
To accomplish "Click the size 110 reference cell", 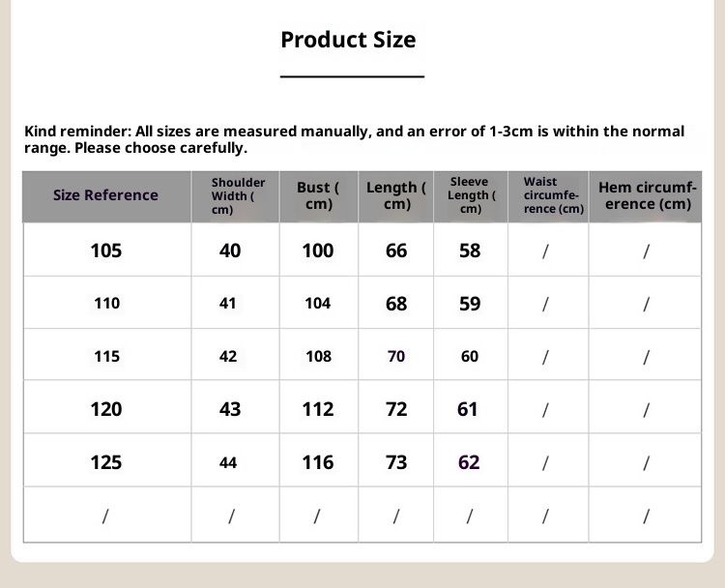I will tap(106, 304).
